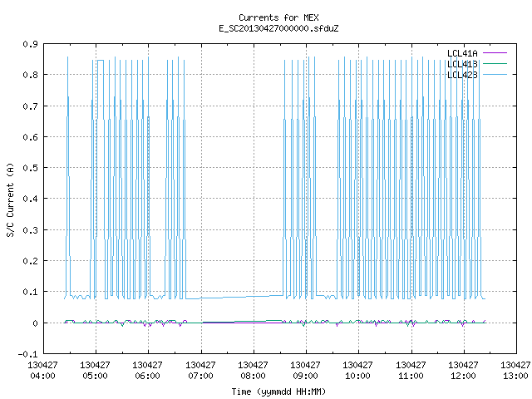Select the filename E_SC20130427000000.sfduZ subtitle
Viewport: 532px width, 399px height.
[x=278, y=28]
